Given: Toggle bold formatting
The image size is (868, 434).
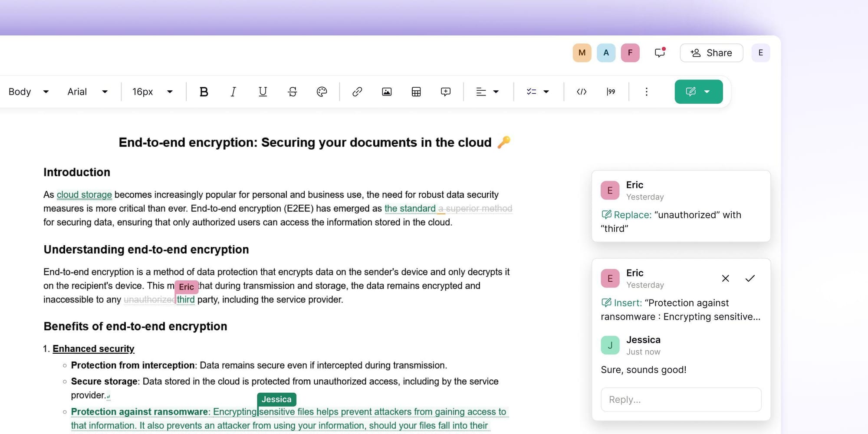Looking at the screenshot, I should click(204, 92).
